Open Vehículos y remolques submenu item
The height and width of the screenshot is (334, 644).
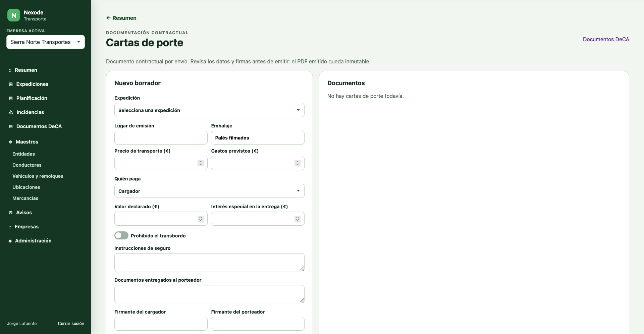[38, 176]
